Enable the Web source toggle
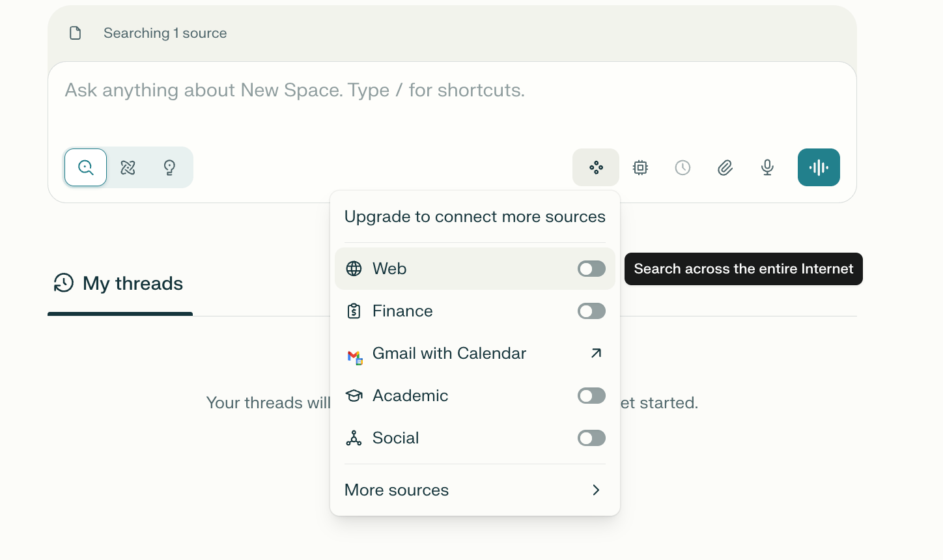This screenshot has width=943, height=560. click(591, 269)
